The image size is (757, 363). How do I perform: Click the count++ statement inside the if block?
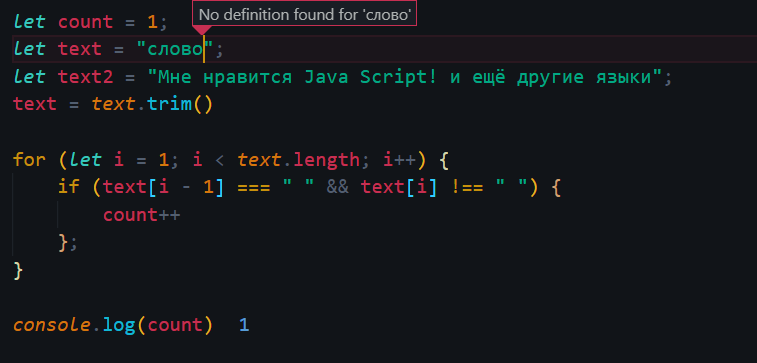[141, 215]
